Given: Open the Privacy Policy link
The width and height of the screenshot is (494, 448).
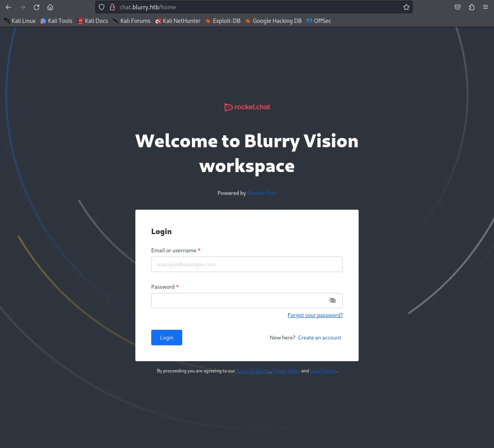Looking at the screenshot, I should point(286,371).
